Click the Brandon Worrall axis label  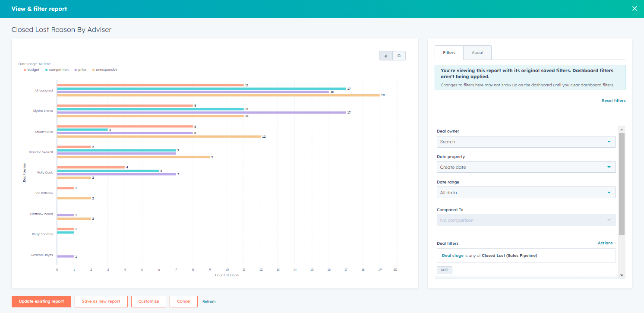click(41, 152)
